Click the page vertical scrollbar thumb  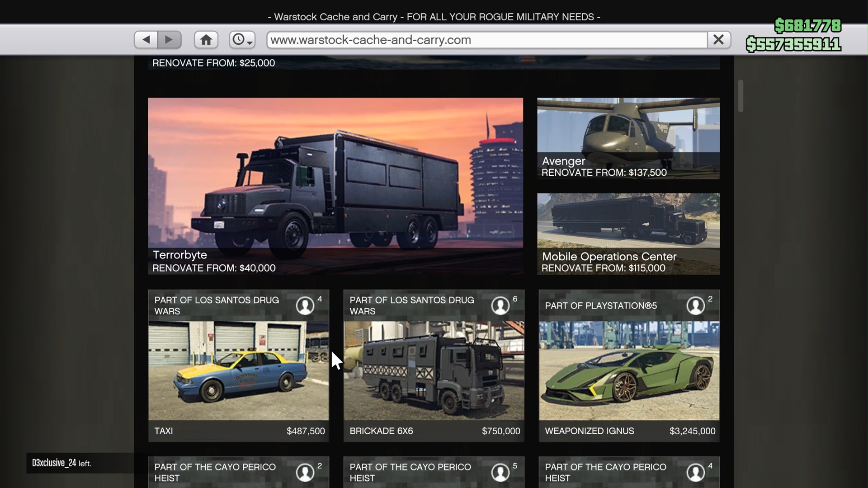click(x=741, y=96)
